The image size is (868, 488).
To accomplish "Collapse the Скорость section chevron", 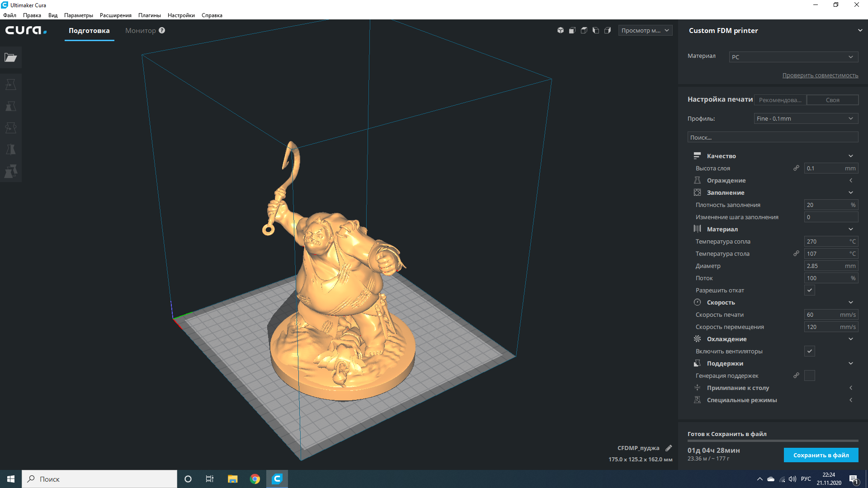I will click(x=851, y=302).
